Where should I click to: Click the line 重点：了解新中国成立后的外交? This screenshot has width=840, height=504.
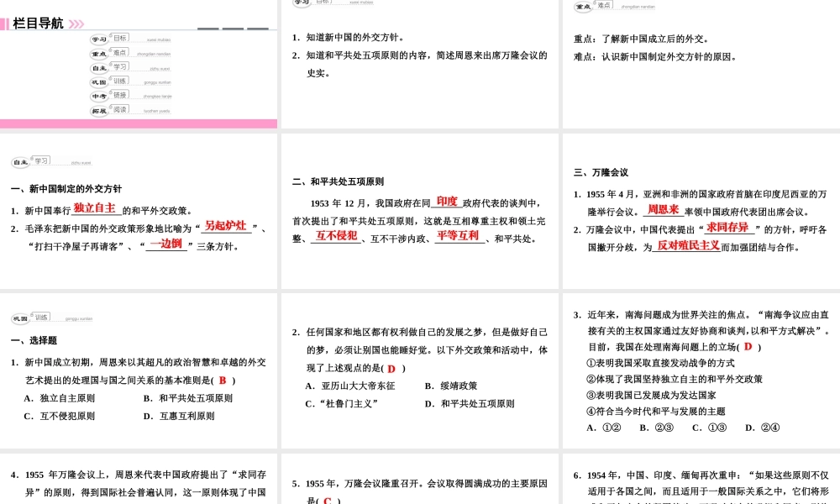coord(641,39)
